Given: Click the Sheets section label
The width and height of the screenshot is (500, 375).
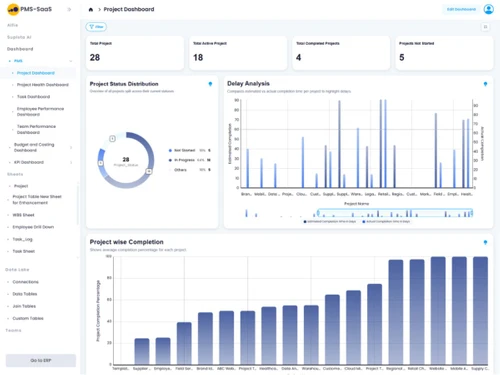Looking at the screenshot, I should [15, 174].
